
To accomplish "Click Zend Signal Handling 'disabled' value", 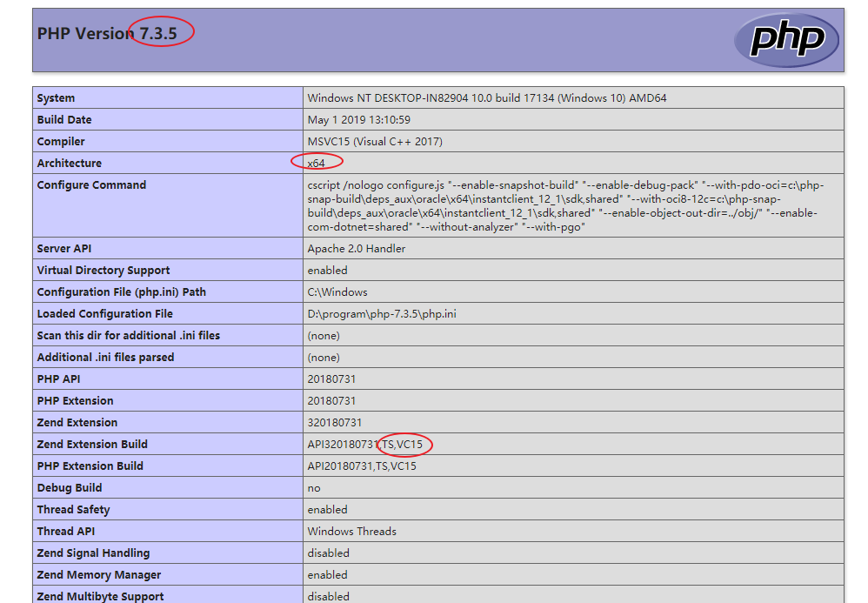I will tap(328, 553).
